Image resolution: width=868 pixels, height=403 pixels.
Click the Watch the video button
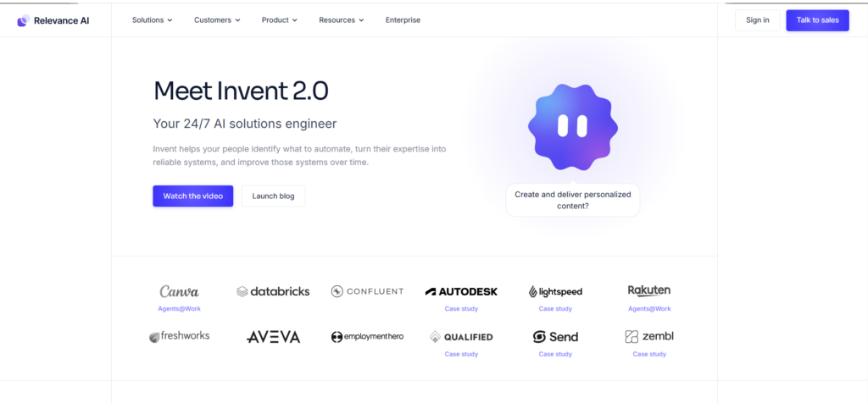click(192, 196)
